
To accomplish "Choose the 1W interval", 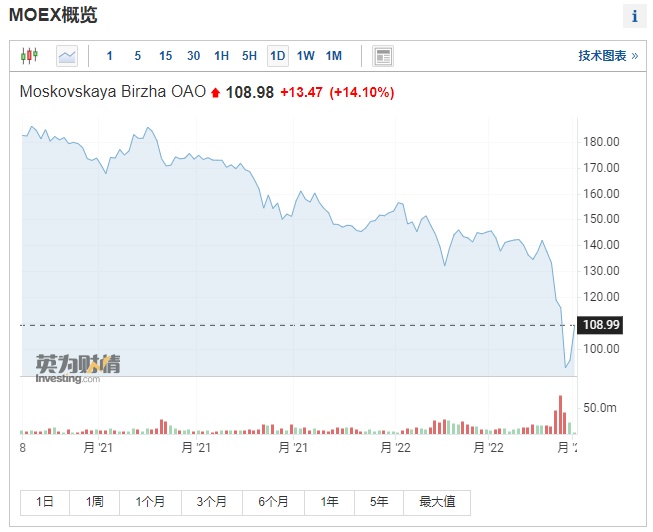I will (306, 56).
